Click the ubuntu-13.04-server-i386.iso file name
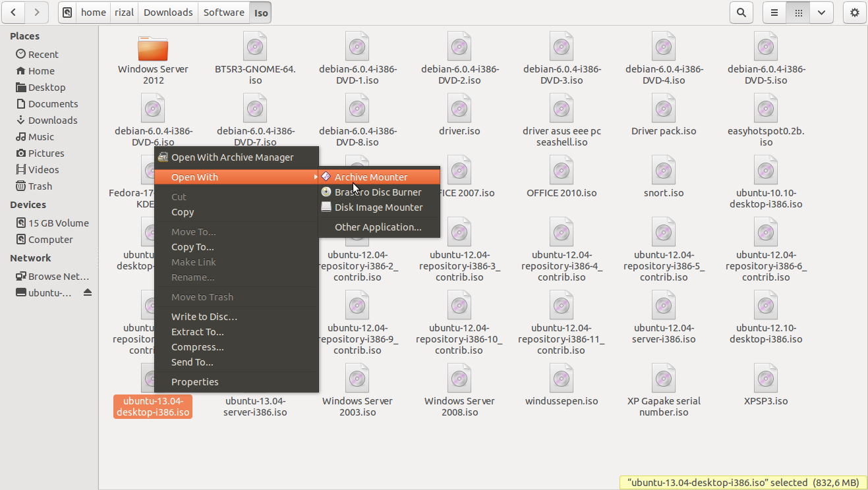The width and height of the screenshot is (868, 490). point(255,406)
